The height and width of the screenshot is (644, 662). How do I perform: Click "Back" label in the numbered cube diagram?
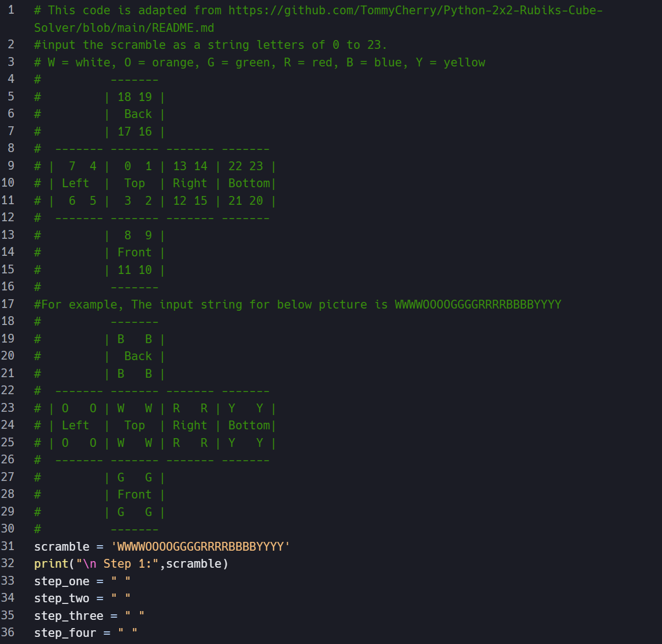point(138,114)
